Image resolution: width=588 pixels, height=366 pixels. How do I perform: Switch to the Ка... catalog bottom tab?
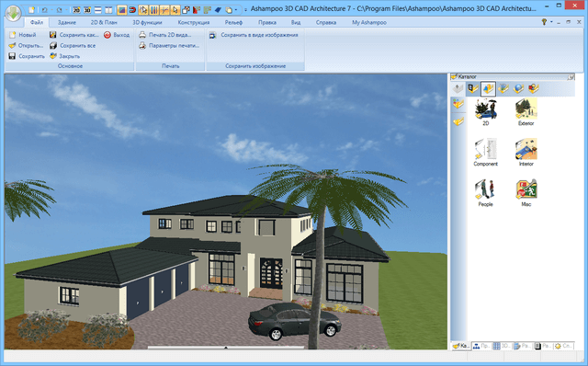point(460,346)
